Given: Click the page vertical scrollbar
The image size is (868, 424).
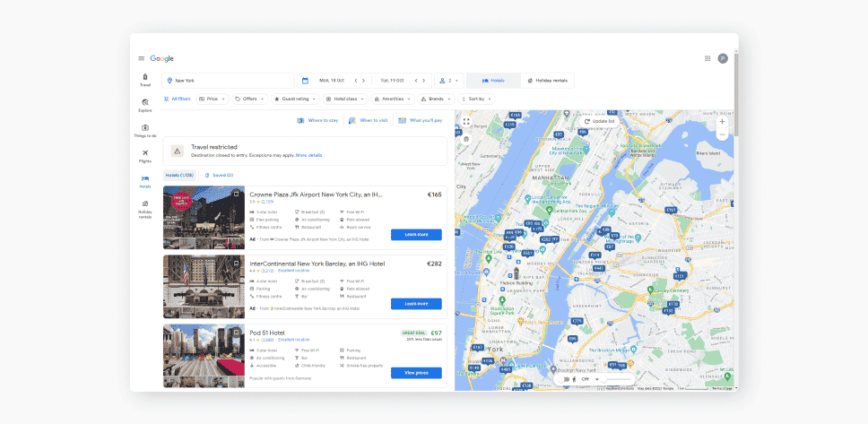Looking at the screenshot, I should (736, 94).
